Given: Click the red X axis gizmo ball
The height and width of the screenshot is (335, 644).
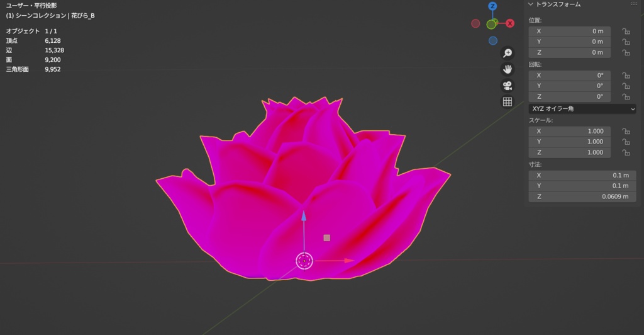Looking at the screenshot, I should click(509, 23).
